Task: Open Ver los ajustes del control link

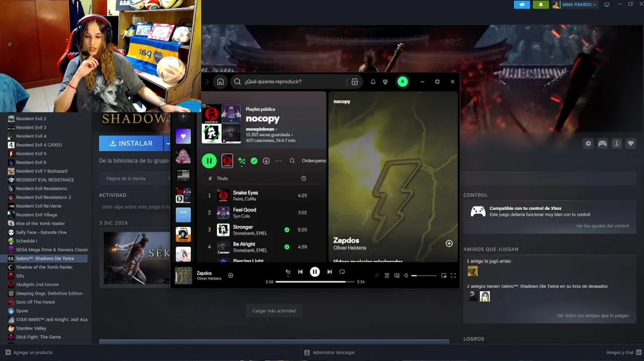Action: 602,226
